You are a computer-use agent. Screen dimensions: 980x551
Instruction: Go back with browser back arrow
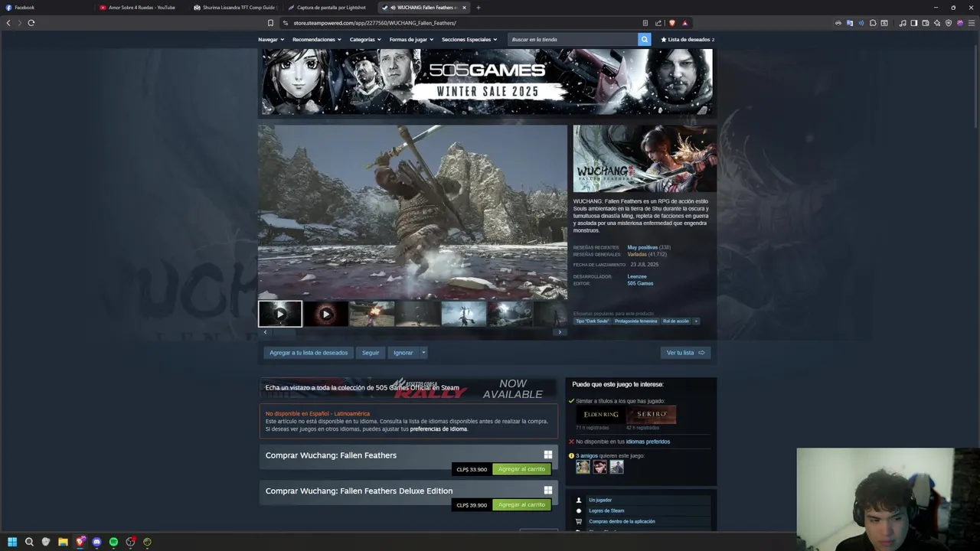[x=8, y=23]
